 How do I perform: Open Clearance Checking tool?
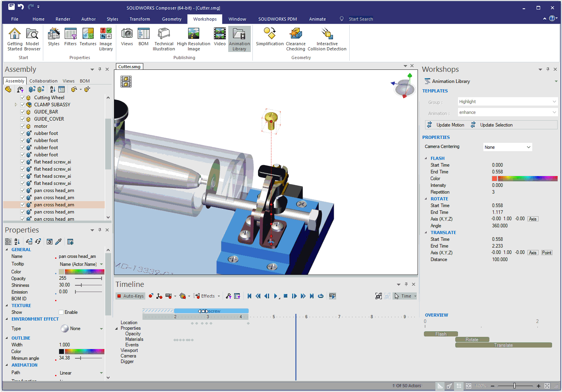click(296, 40)
